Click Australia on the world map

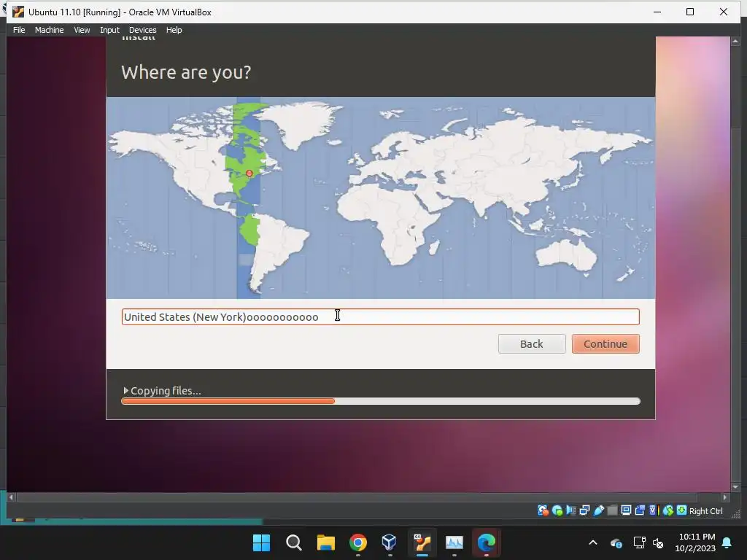click(567, 254)
